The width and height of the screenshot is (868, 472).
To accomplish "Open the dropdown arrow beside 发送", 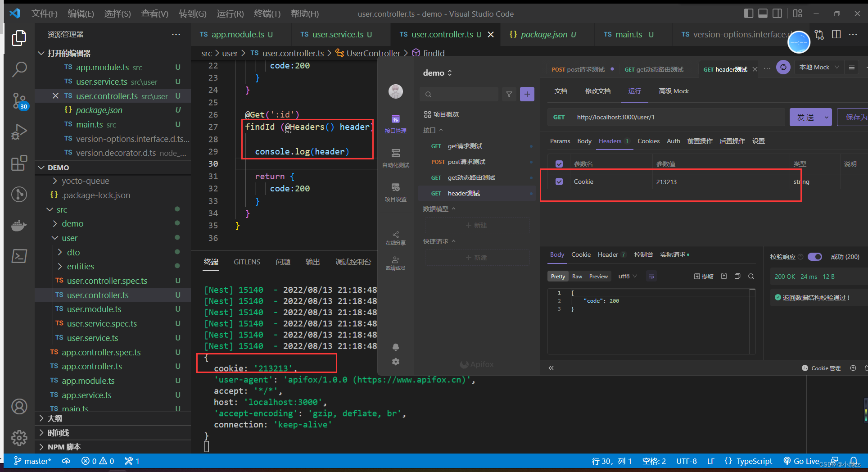I will 827,117.
